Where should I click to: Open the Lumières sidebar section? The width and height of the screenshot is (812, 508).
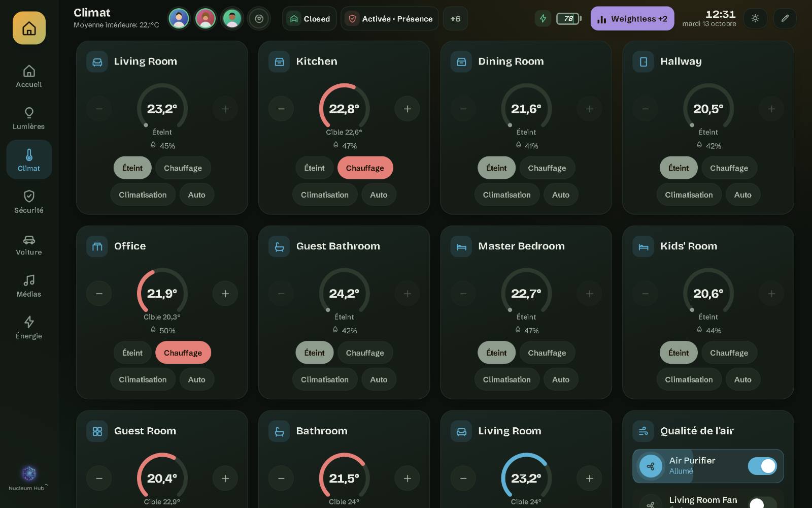coord(29,118)
